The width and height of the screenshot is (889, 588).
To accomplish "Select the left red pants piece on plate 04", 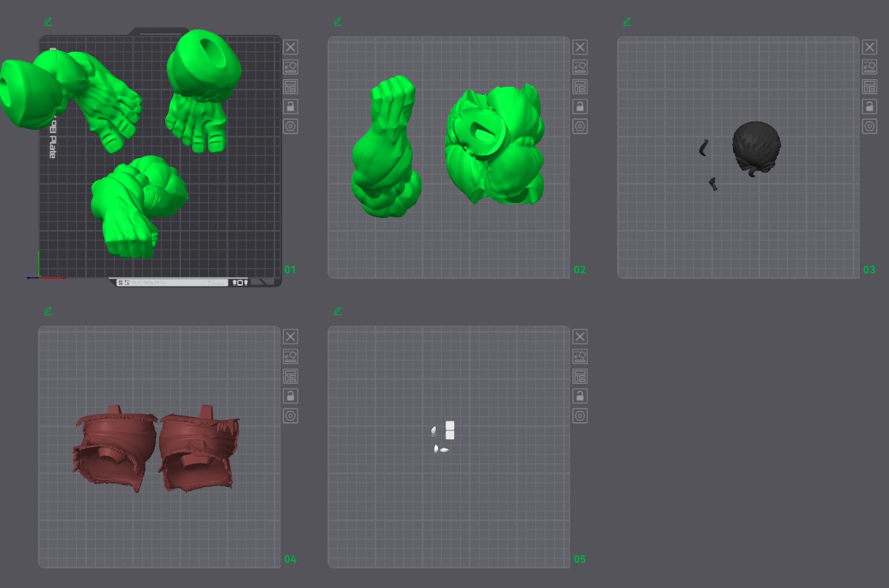I will point(115,448).
